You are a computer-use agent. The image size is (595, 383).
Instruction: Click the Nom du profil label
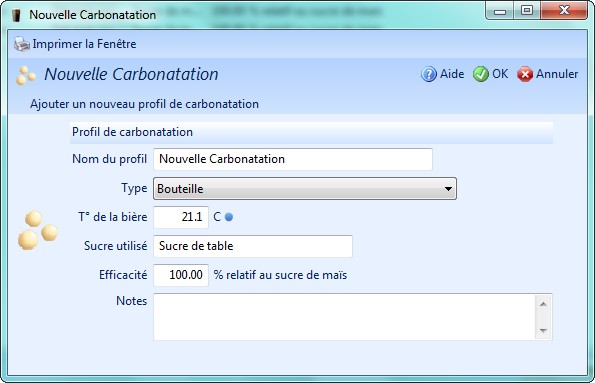click(110, 159)
